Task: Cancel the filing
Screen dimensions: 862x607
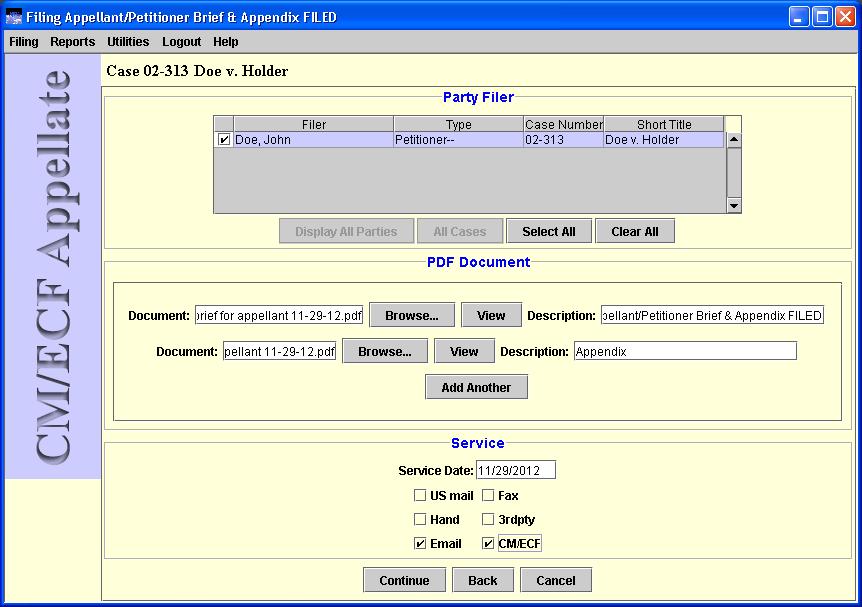Action: pyautogui.click(x=556, y=580)
